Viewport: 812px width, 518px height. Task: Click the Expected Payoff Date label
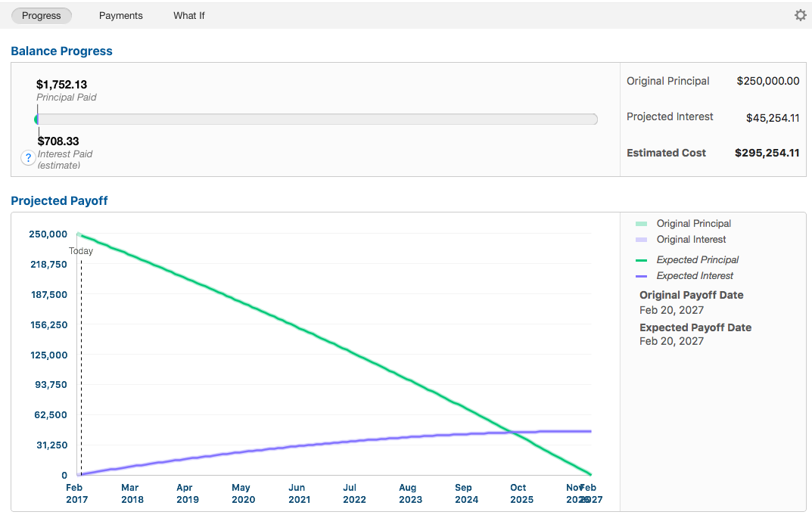(695, 327)
